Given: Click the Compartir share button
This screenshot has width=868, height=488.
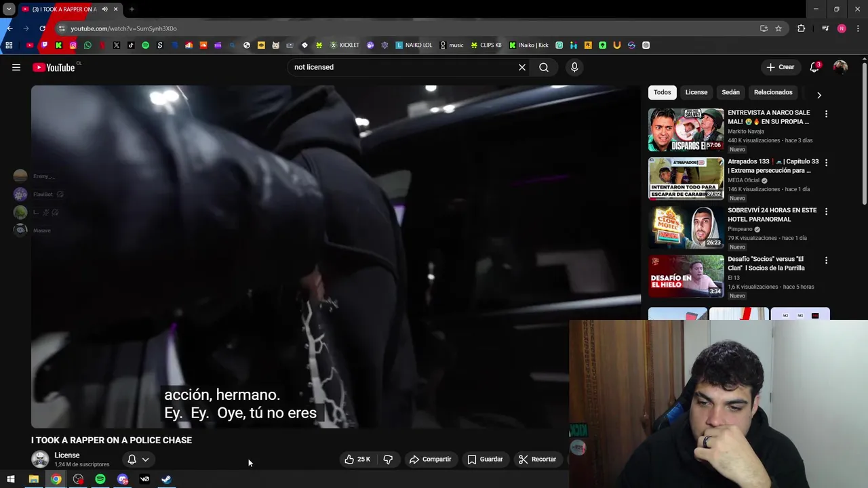Looking at the screenshot, I should pyautogui.click(x=431, y=460).
